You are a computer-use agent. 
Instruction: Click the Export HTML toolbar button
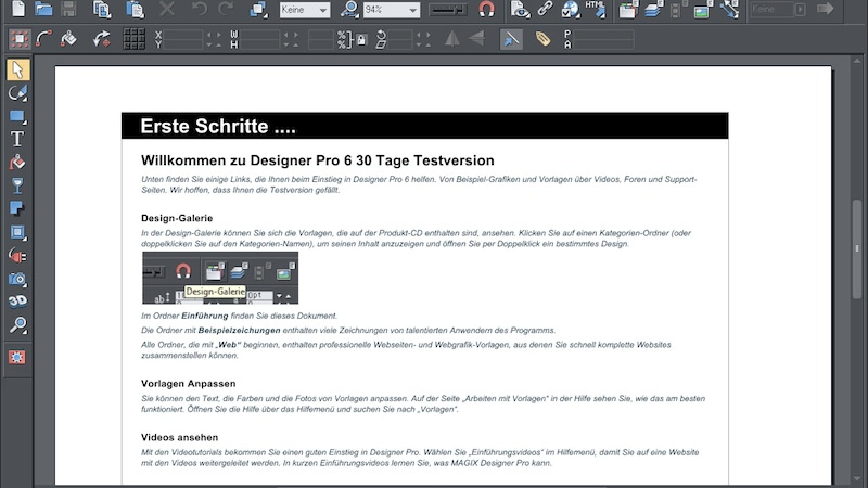595,9
